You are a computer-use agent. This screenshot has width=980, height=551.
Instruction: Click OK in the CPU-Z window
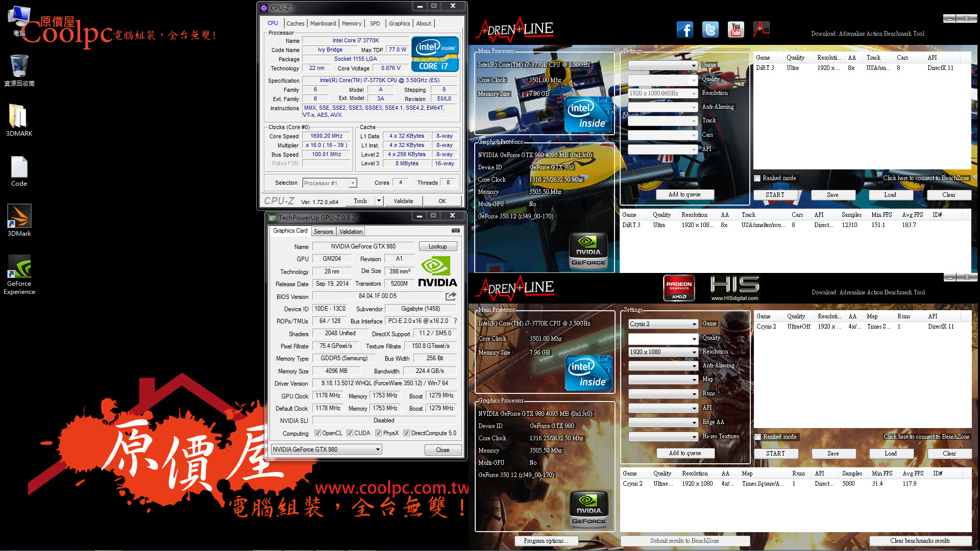[442, 201]
